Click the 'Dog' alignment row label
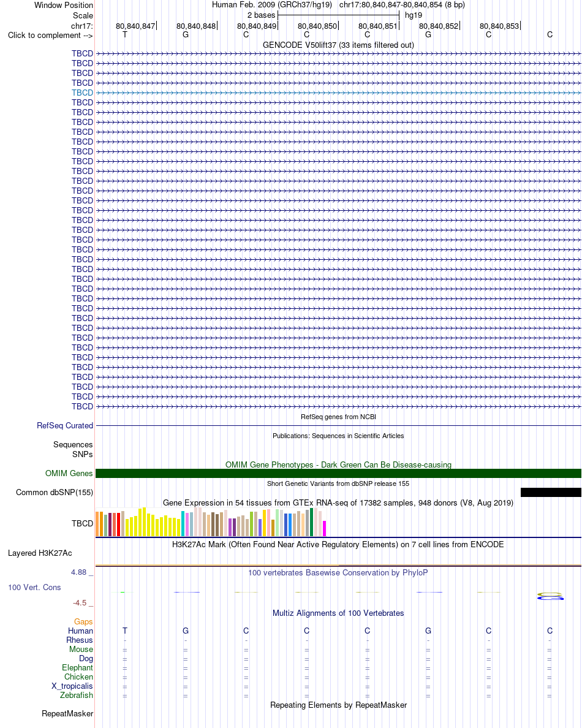Viewport: 582px width, 728px height. [x=86, y=659]
